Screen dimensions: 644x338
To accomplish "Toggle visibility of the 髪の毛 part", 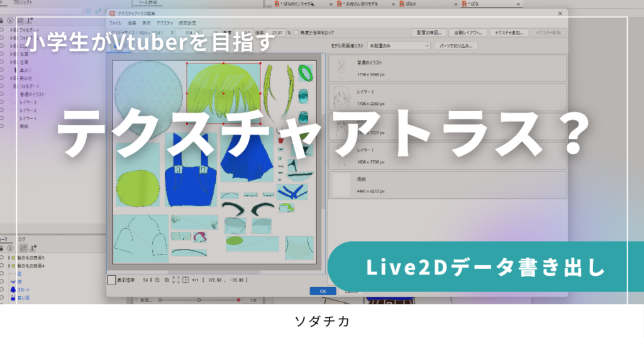I will [x=2, y=78].
